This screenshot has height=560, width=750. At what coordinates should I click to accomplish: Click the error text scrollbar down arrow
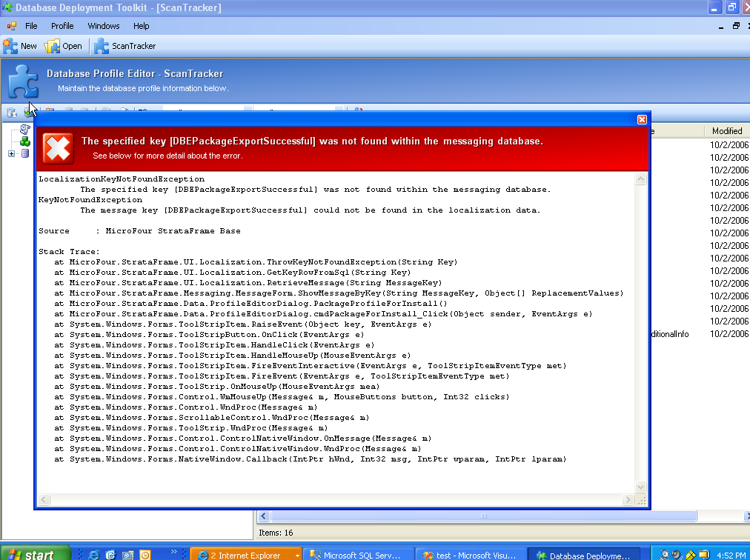tap(641, 487)
